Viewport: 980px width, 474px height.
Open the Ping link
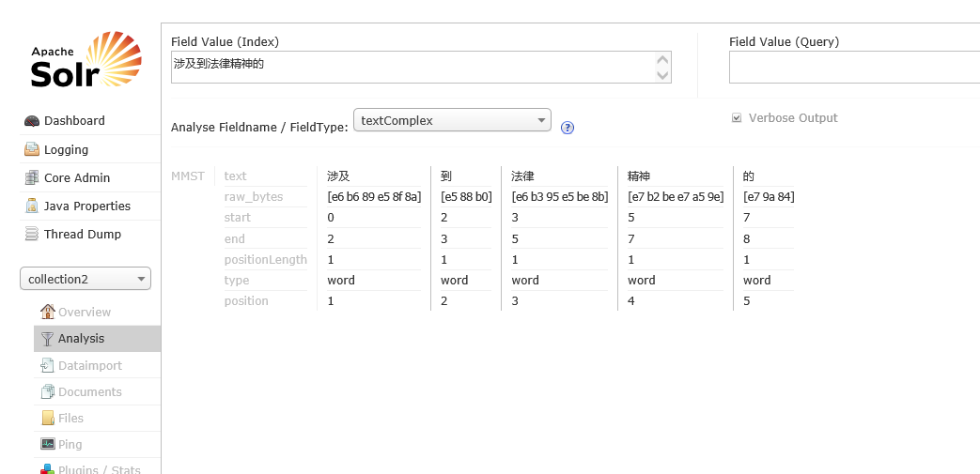(x=70, y=444)
